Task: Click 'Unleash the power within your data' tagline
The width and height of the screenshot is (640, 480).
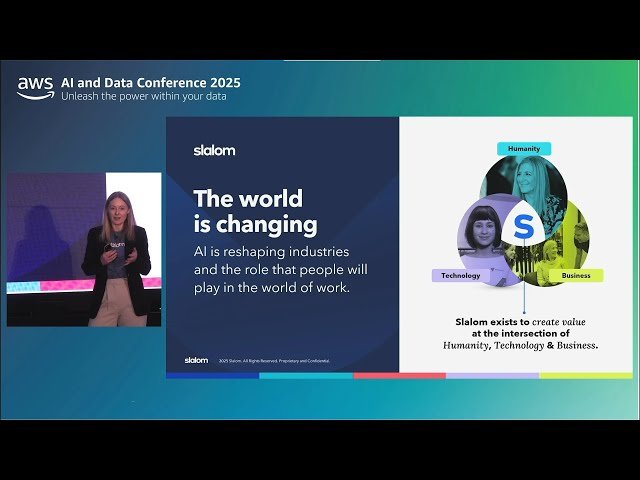Action: (x=144, y=96)
